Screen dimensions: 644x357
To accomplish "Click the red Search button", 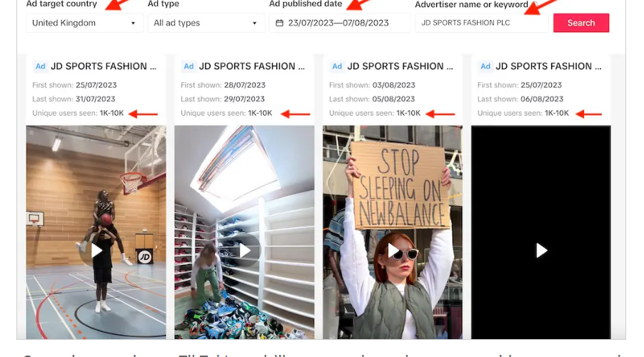I will [x=581, y=23].
